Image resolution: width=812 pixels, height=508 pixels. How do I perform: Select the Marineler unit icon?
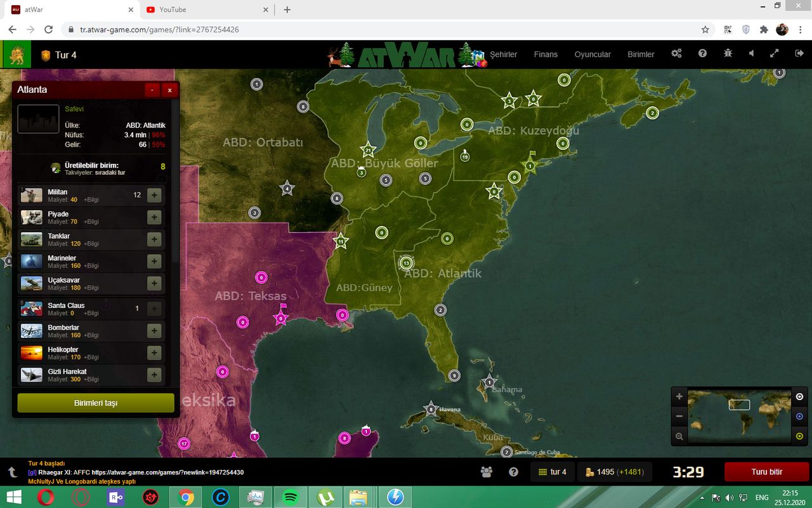pyautogui.click(x=32, y=262)
